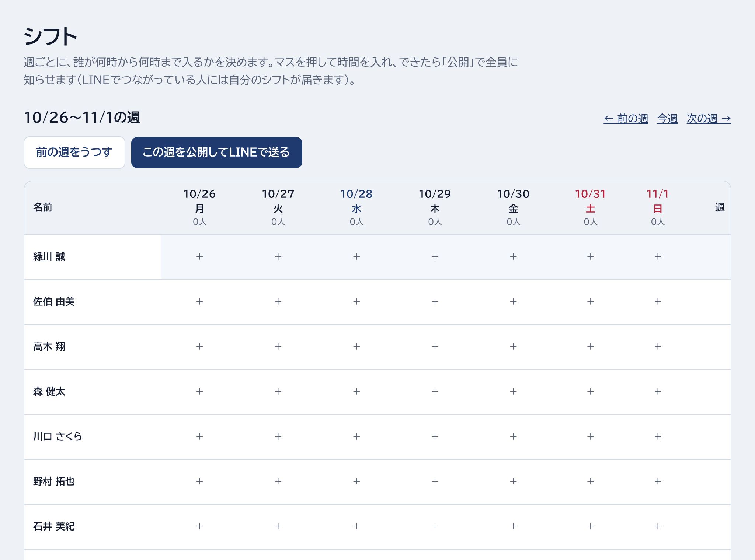Select the 11/1 日 column header

click(x=658, y=207)
